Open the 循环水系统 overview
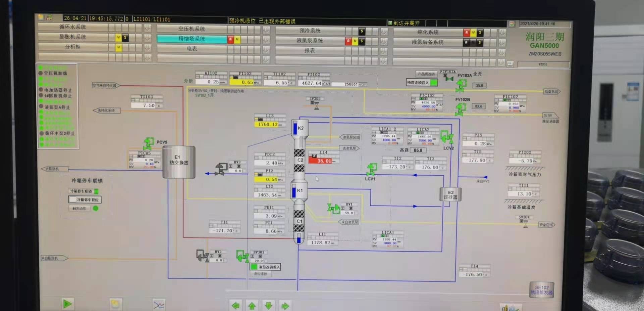This screenshot has height=311, width=644. (x=73, y=27)
